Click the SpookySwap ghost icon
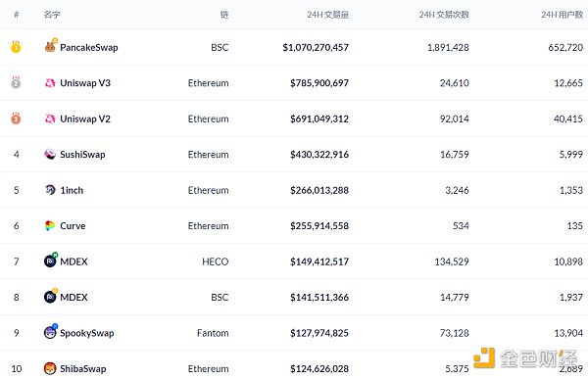The height and width of the screenshot is (379, 588). coord(50,333)
